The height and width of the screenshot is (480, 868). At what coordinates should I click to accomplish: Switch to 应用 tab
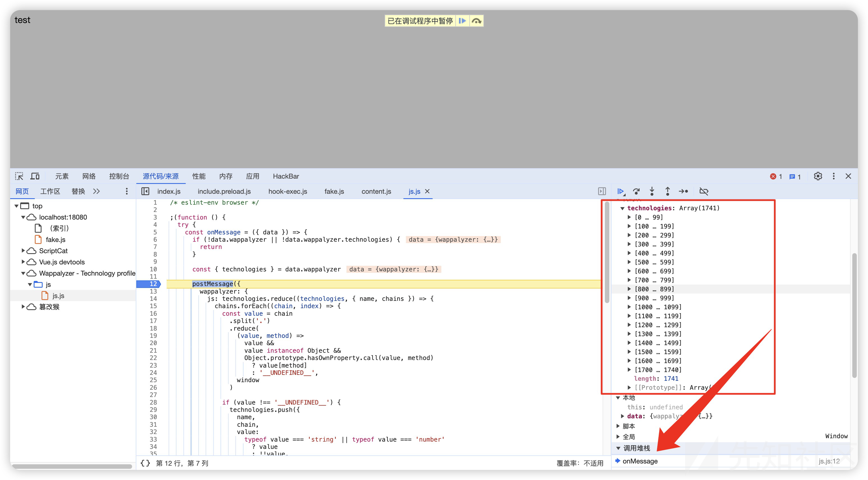pyautogui.click(x=253, y=176)
